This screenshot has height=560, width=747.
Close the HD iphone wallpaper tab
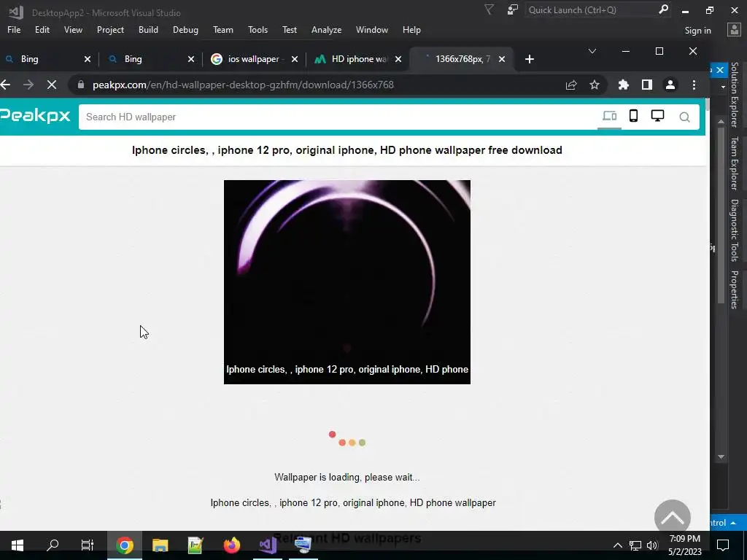coord(398,59)
